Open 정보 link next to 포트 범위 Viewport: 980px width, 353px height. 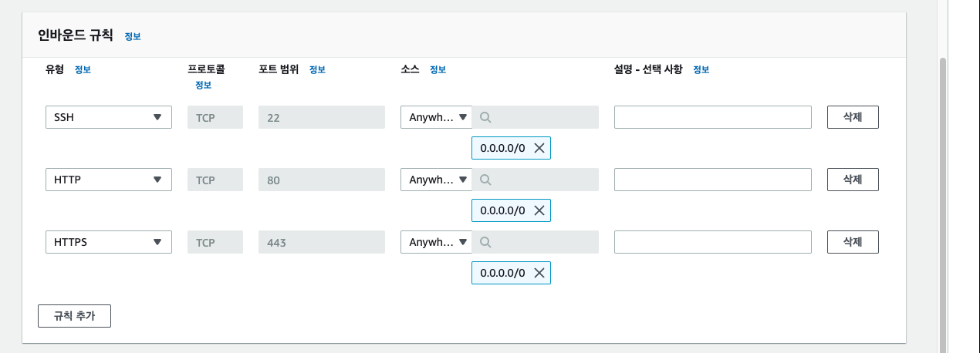tap(317, 69)
